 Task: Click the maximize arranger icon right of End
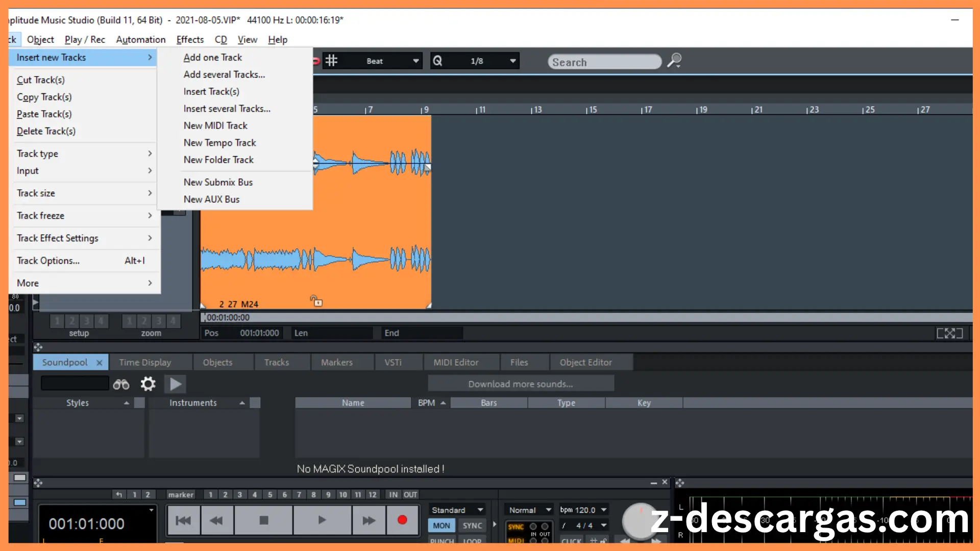(x=949, y=333)
